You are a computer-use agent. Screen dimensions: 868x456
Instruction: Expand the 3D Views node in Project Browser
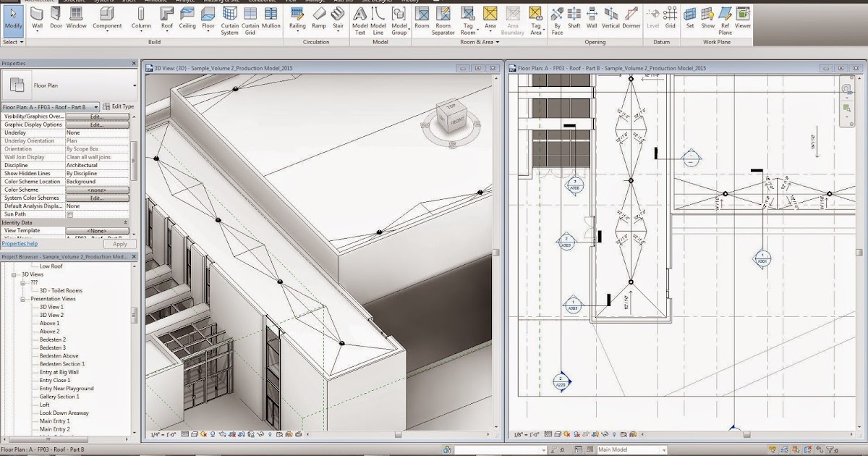(x=14, y=275)
